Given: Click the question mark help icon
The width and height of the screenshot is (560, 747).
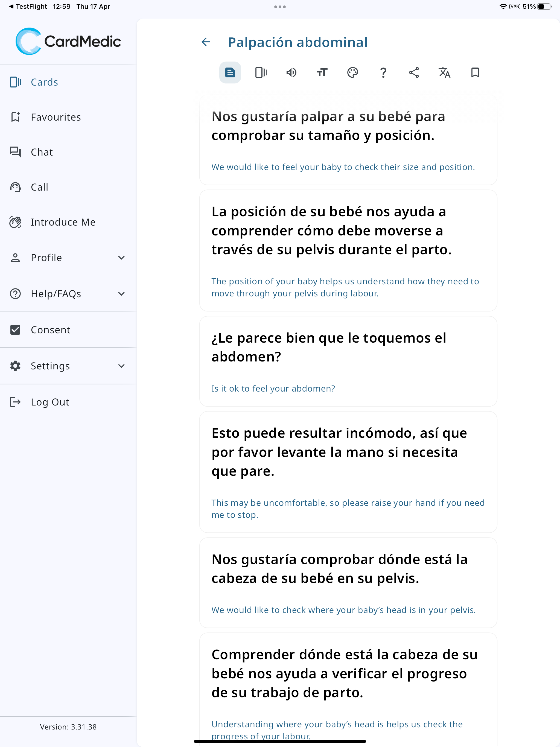Looking at the screenshot, I should pyautogui.click(x=383, y=73).
